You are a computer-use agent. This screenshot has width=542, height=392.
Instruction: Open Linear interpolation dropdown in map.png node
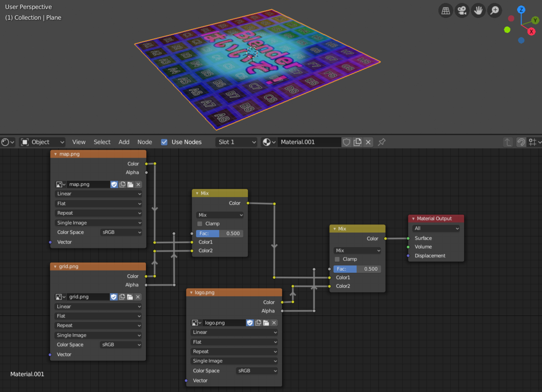(99, 194)
